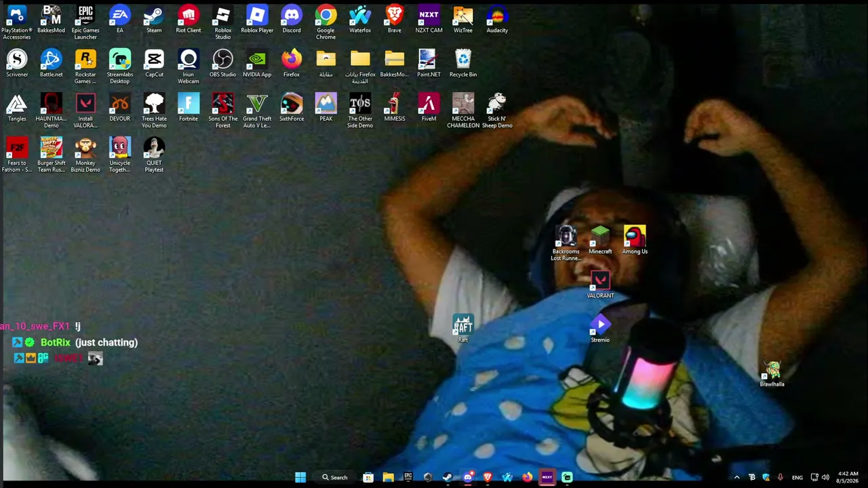The height and width of the screenshot is (488, 868).
Task: Open Among Us desktop shortcut
Action: click(x=635, y=240)
